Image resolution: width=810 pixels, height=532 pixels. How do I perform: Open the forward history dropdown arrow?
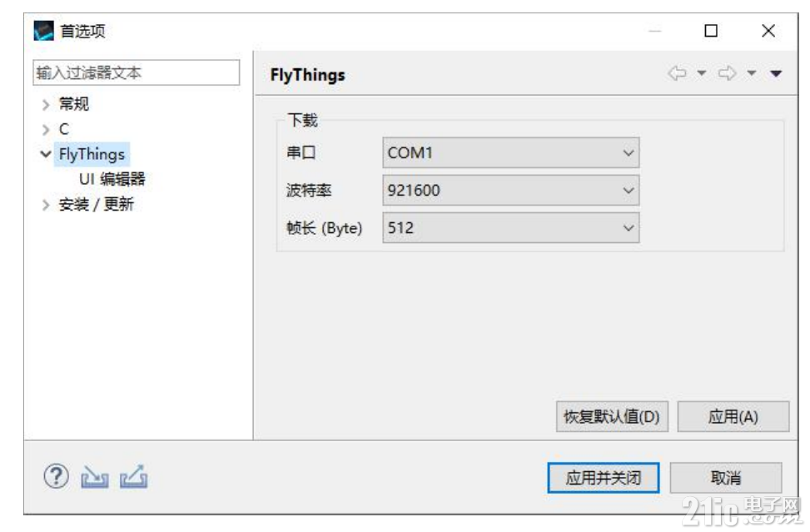coord(752,73)
